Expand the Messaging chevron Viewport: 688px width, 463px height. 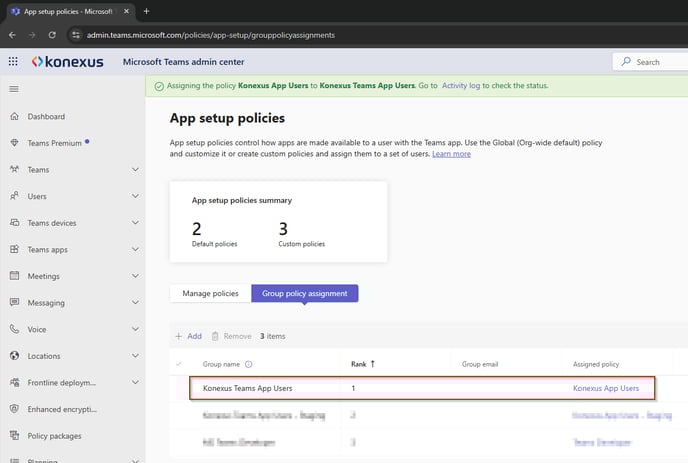(x=136, y=302)
